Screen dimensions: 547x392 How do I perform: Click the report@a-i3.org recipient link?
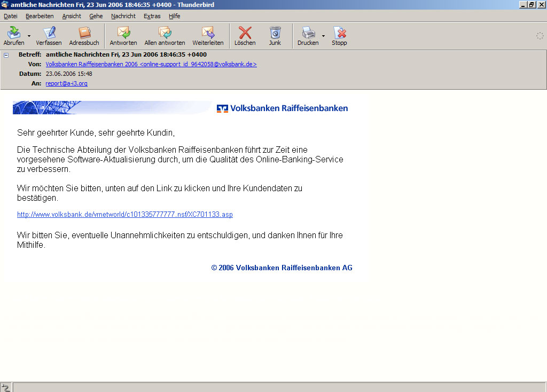coord(66,83)
